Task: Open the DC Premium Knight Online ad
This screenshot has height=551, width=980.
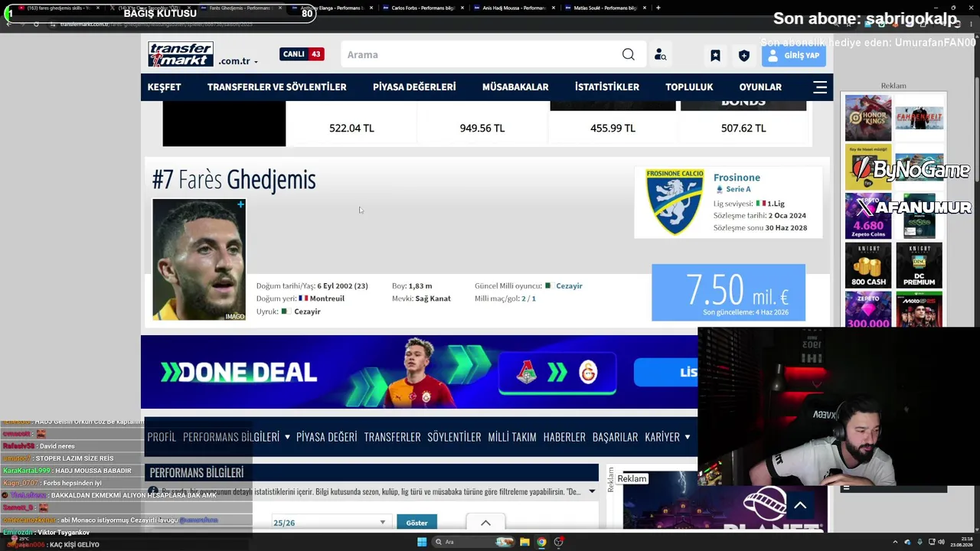Action: [919, 265]
